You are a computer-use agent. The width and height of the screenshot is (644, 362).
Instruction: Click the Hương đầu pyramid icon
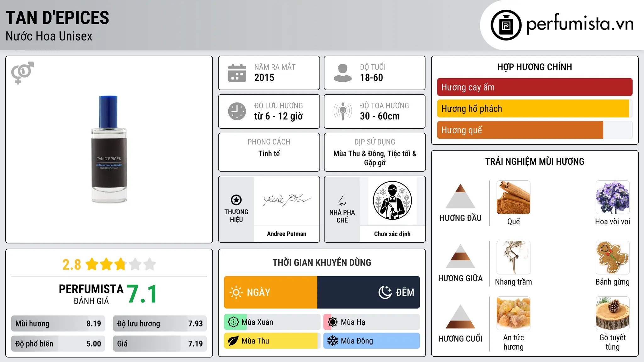click(x=460, y=196)
